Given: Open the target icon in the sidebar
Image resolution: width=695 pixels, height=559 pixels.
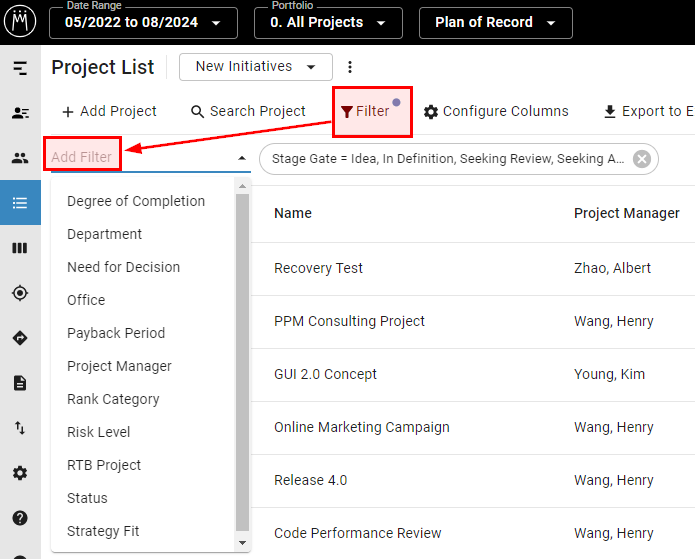Looking at the screenshot, I should point(20,293).
